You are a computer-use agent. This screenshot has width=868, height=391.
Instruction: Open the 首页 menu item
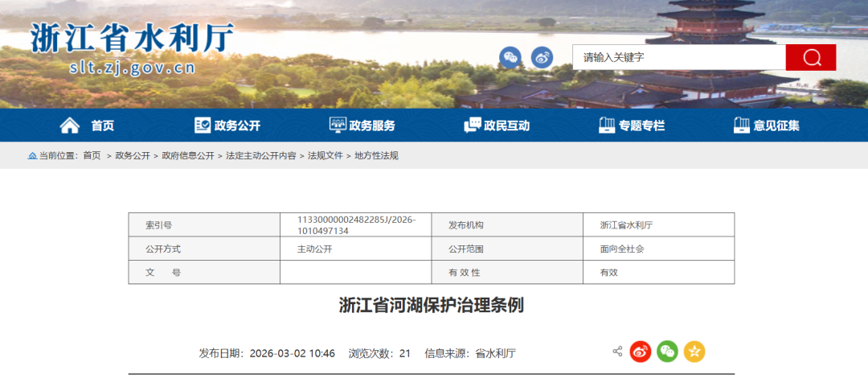(102, 126)
